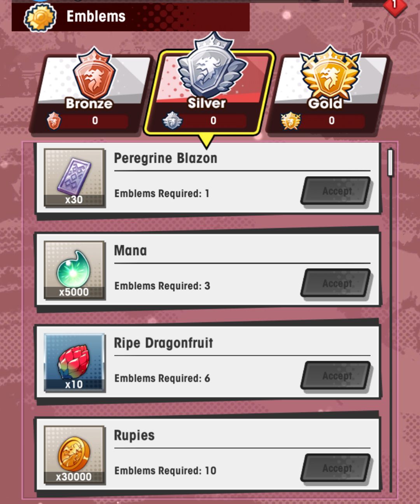Accept the Ripe Dragonfruit reward
The width and height of the screenshot is (420, 504).
(336, 376)
